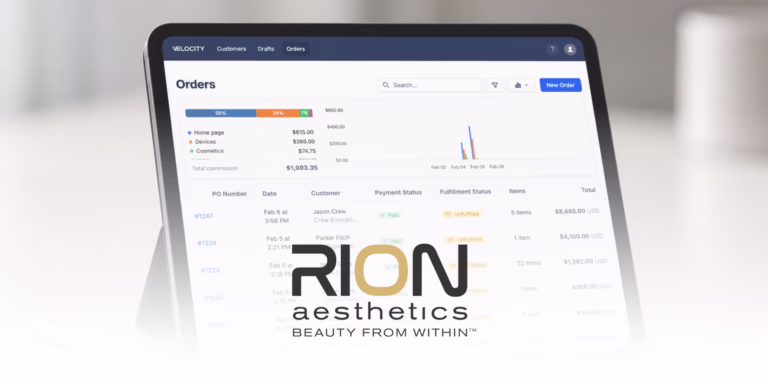
Task: Open order #1234 link
Action: click(207, 243)
